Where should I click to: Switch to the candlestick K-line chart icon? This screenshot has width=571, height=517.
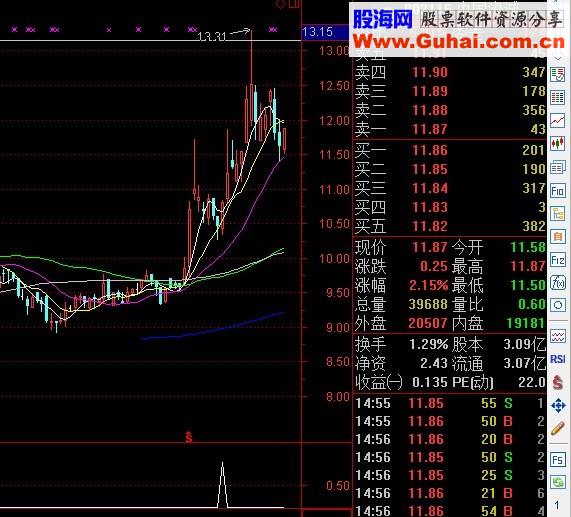pos(558,143)
